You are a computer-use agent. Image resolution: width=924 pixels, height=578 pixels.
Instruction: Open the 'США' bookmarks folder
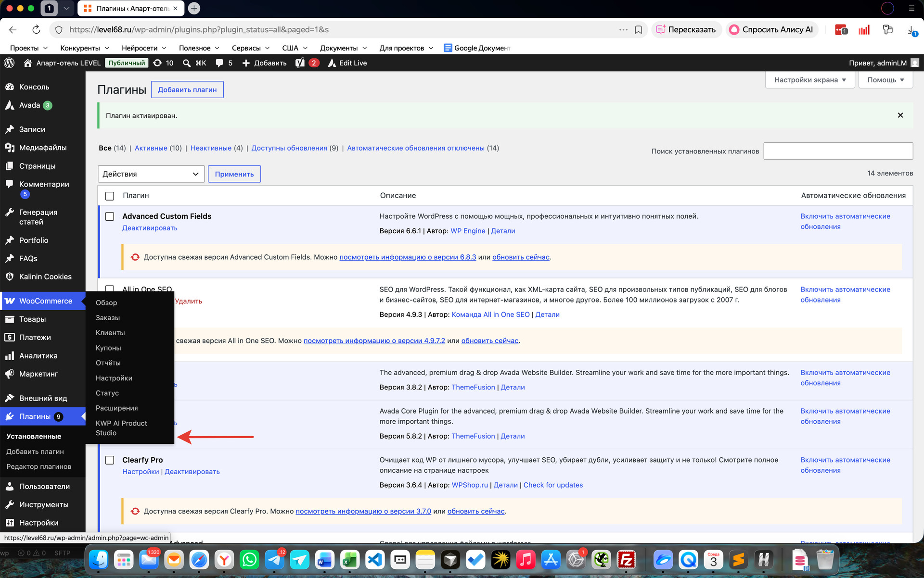point(295,48)
